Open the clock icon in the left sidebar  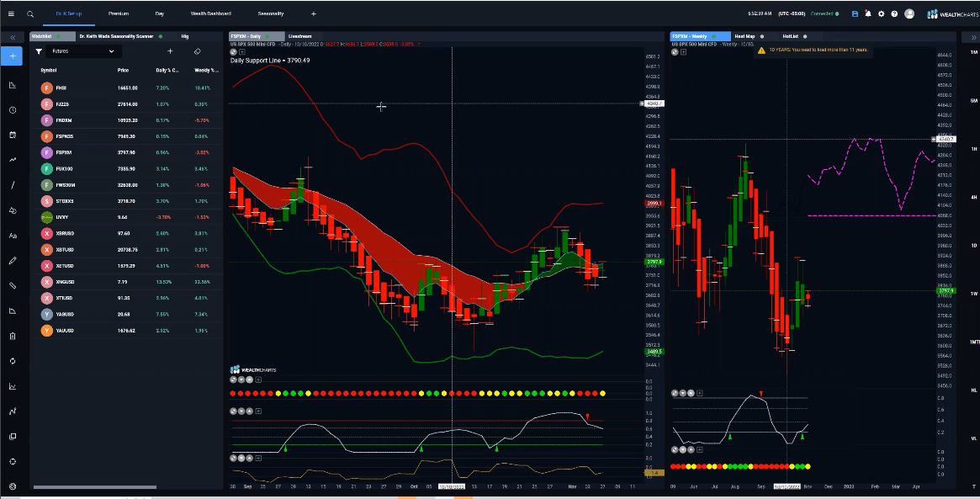point(13,110)
